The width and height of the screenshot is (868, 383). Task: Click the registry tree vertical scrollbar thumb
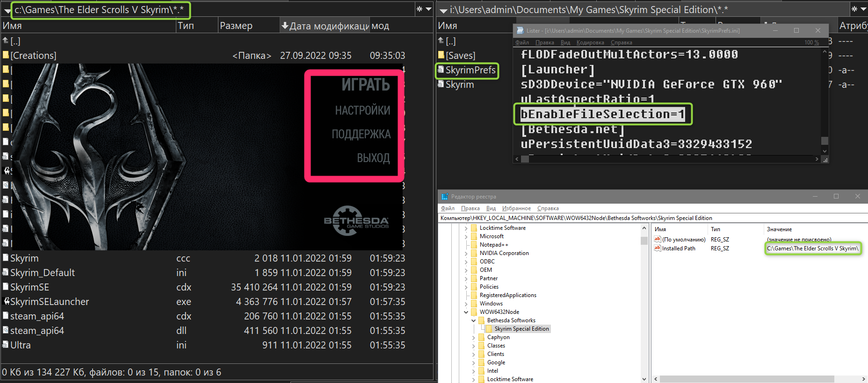(644, 241)
